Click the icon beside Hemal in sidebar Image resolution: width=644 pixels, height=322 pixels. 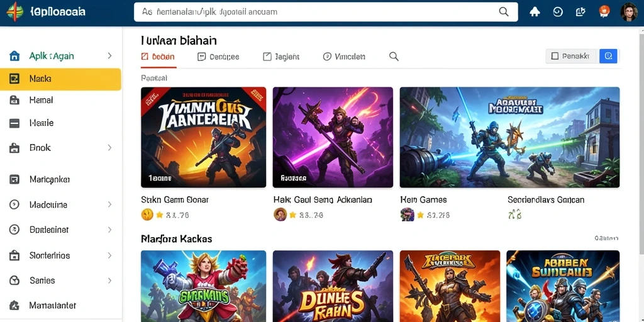tap(14, 100)
